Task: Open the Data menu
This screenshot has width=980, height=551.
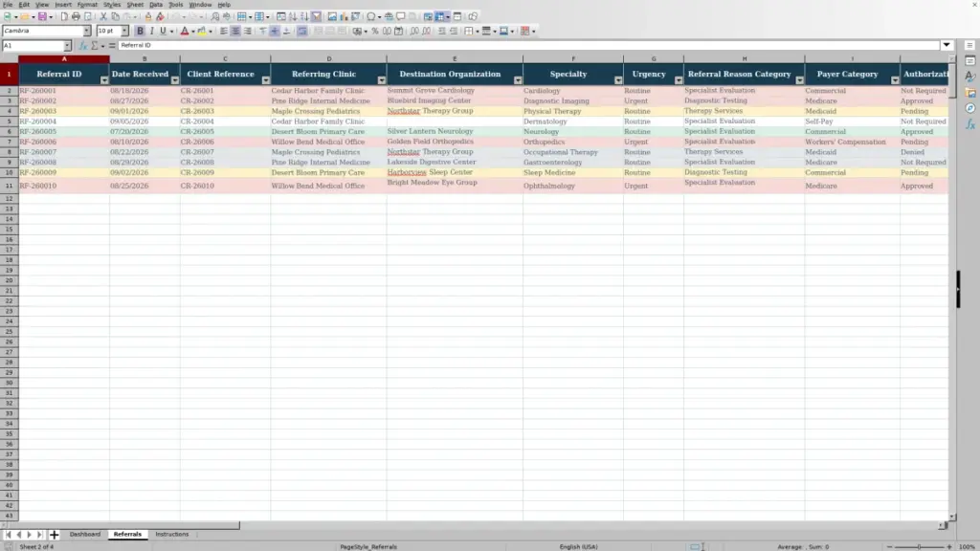Action: (156, 5)
